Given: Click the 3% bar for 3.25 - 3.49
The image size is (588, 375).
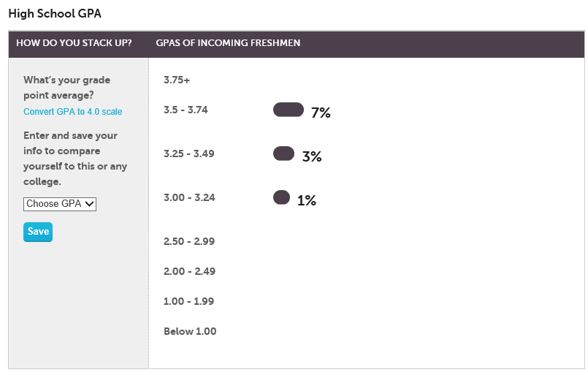Looking at the screenshot, I should click(283, 154).
